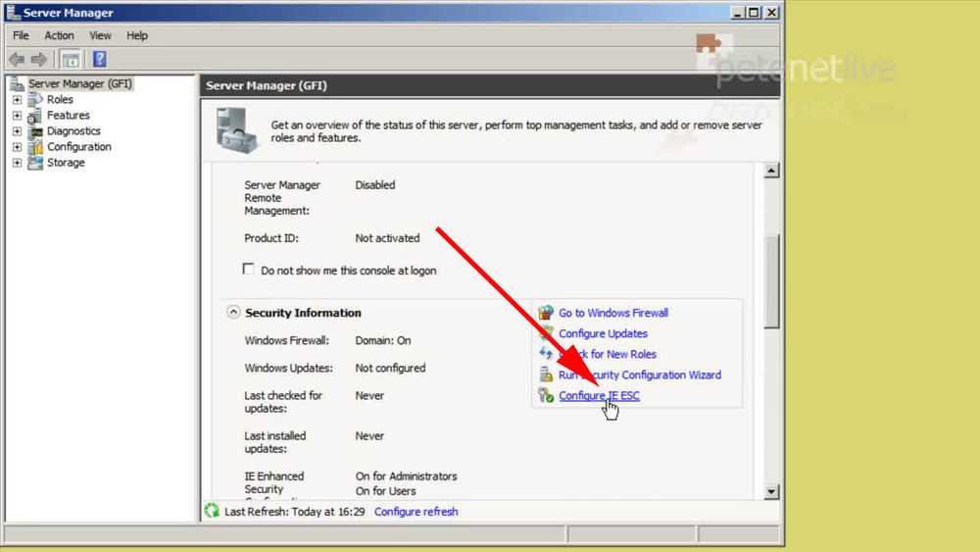The height and width of the screenshot is (552, 980).
Task: Check 'Do not show me this console at logon'
Action: (x=249, y=269)
